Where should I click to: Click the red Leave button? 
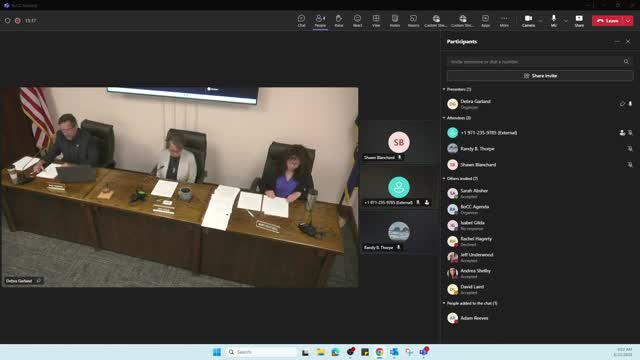click(x=607, y=20)
